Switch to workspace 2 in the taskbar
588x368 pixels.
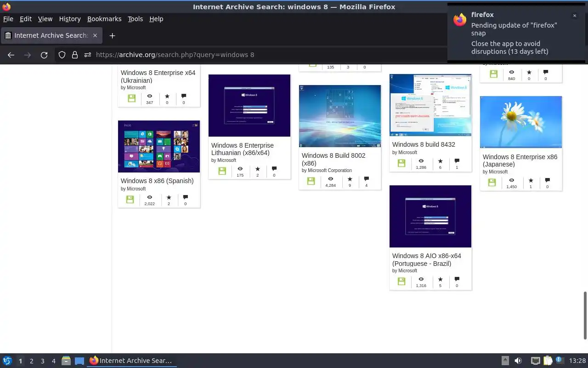31,361
